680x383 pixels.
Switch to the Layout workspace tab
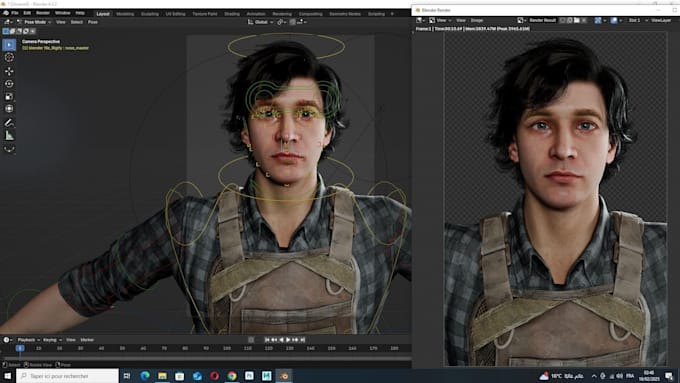click(103, 14)
